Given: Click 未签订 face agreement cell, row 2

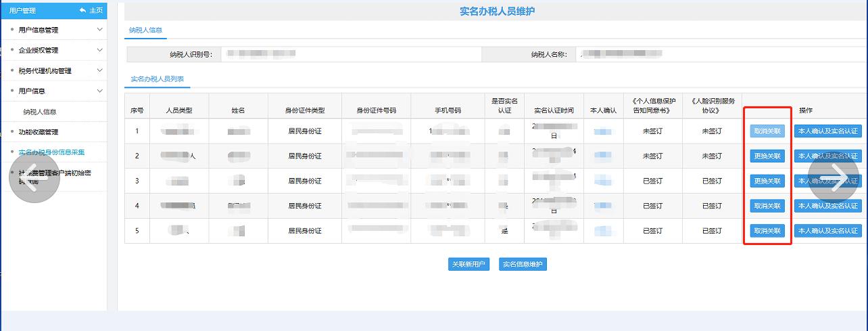Looking at the screenshot, I should (712, 156).
